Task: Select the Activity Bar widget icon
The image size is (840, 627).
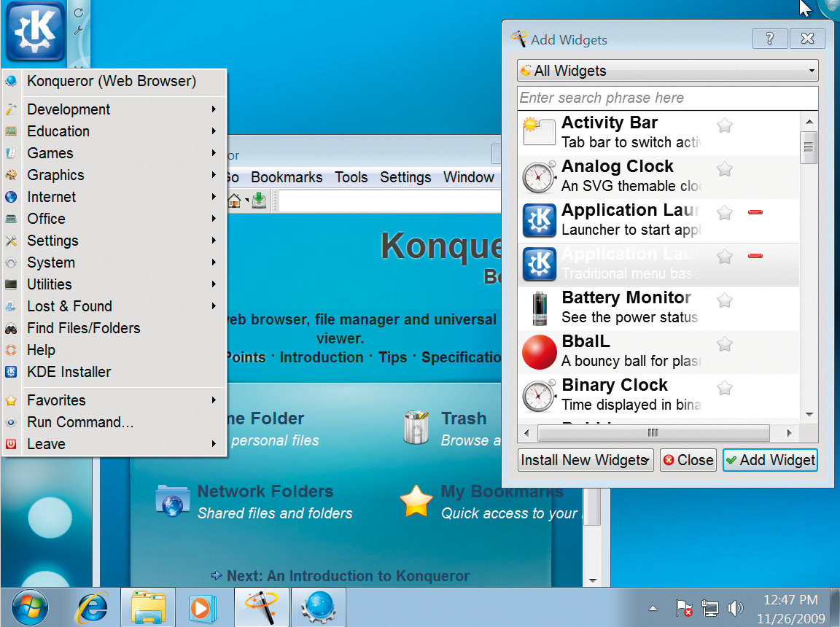Action: 539,132
